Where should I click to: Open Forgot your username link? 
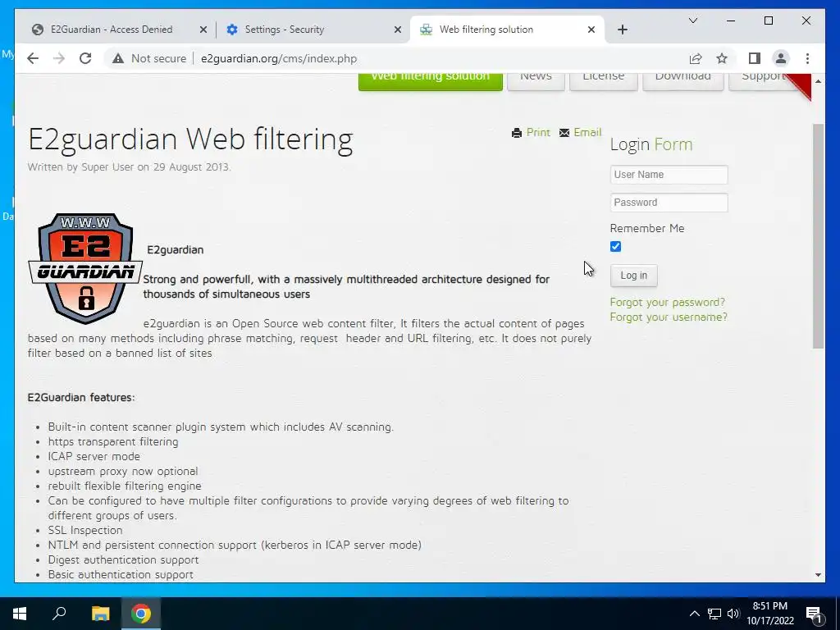(669, 317)
